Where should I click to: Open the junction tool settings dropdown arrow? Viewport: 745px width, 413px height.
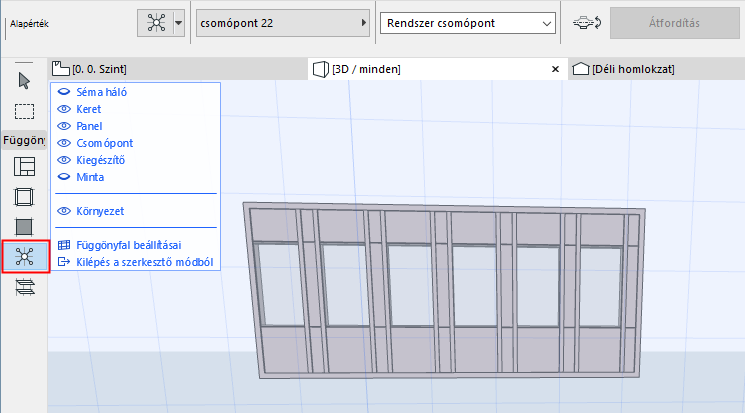coord(179,23)
